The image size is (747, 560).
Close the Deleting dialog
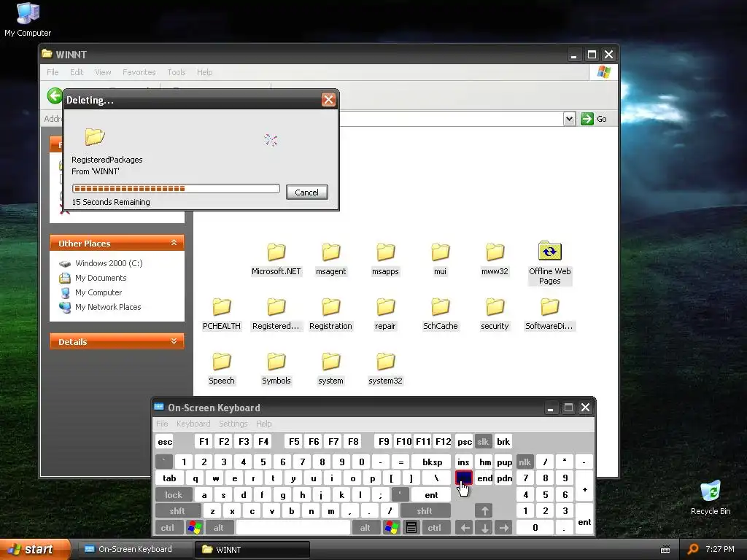click(x=328, y=99)
